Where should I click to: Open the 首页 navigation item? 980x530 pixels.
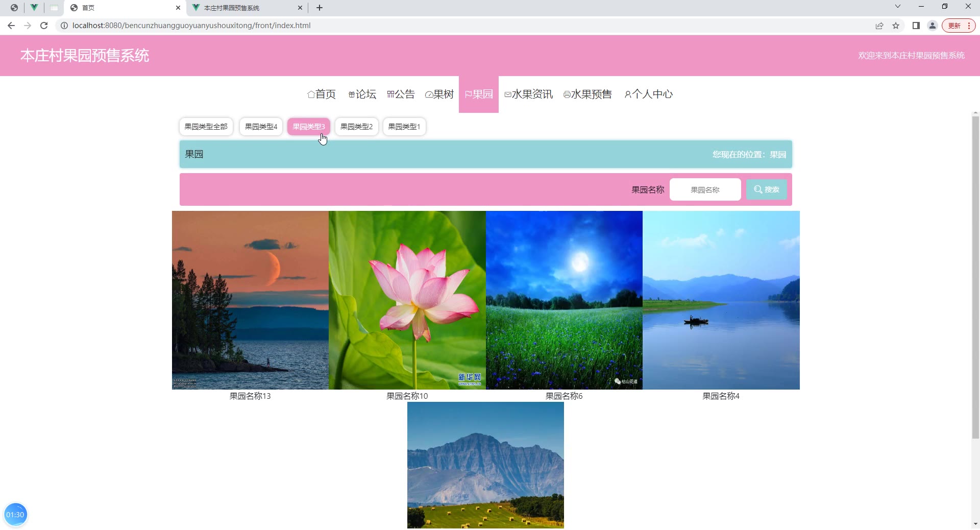322,94
